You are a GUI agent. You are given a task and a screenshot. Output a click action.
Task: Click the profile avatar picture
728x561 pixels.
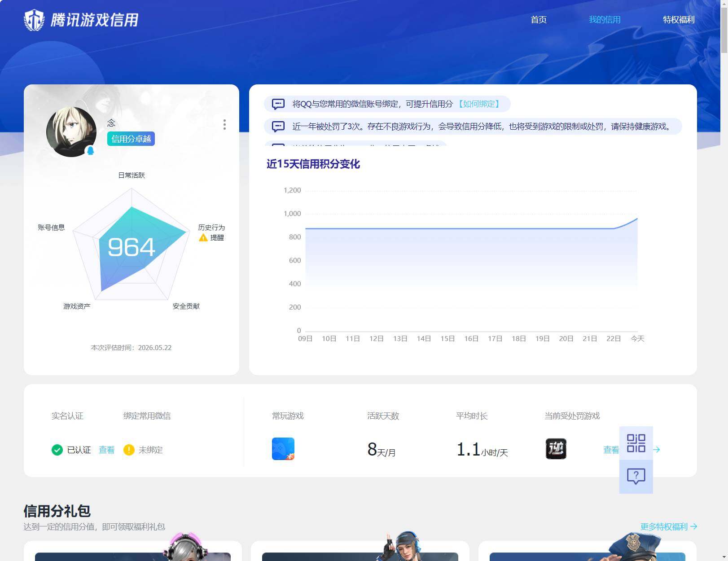[71, 131]
